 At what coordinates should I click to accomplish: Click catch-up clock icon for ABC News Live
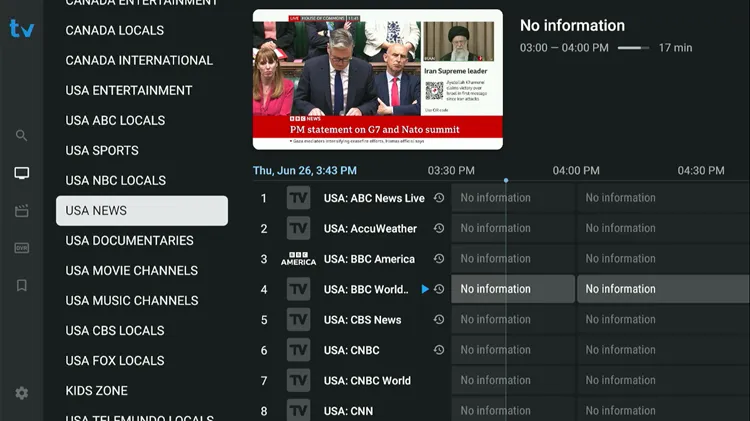438,198
